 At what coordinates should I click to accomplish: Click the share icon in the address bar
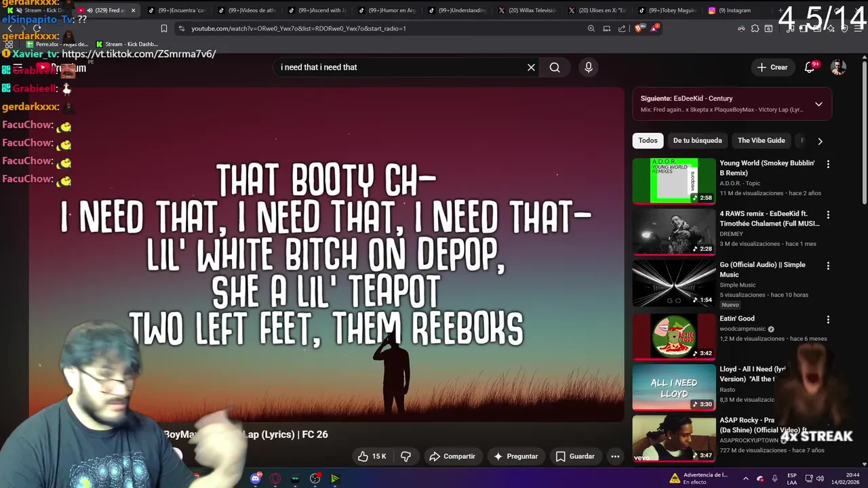click(x=622, y=28)
